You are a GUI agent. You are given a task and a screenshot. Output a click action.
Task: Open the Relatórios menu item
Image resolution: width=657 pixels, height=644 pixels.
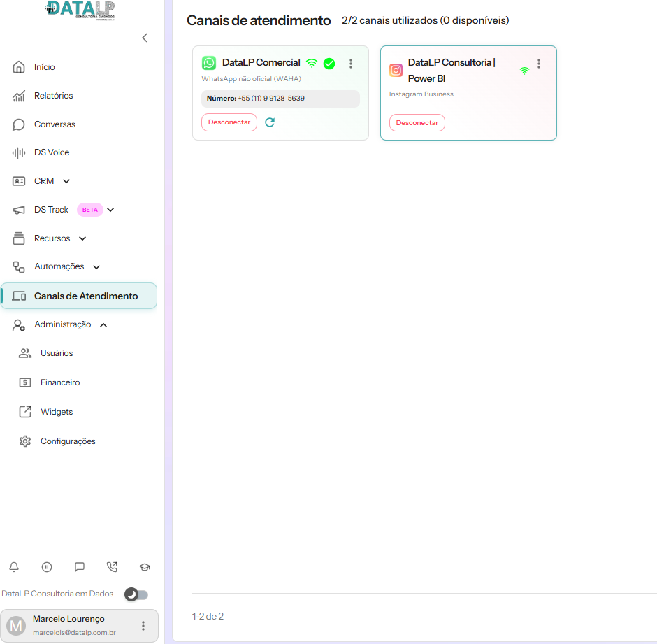click(53, 96)
